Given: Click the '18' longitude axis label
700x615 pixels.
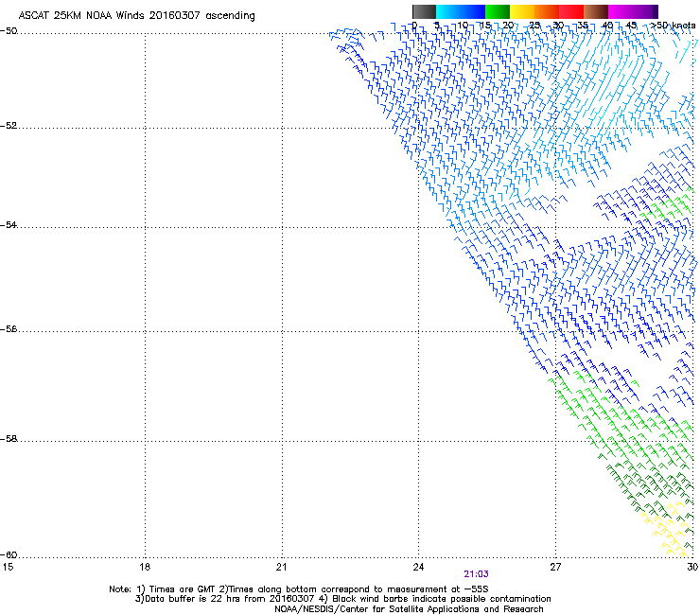Looking at the screenshot, I should coord(145,567).
